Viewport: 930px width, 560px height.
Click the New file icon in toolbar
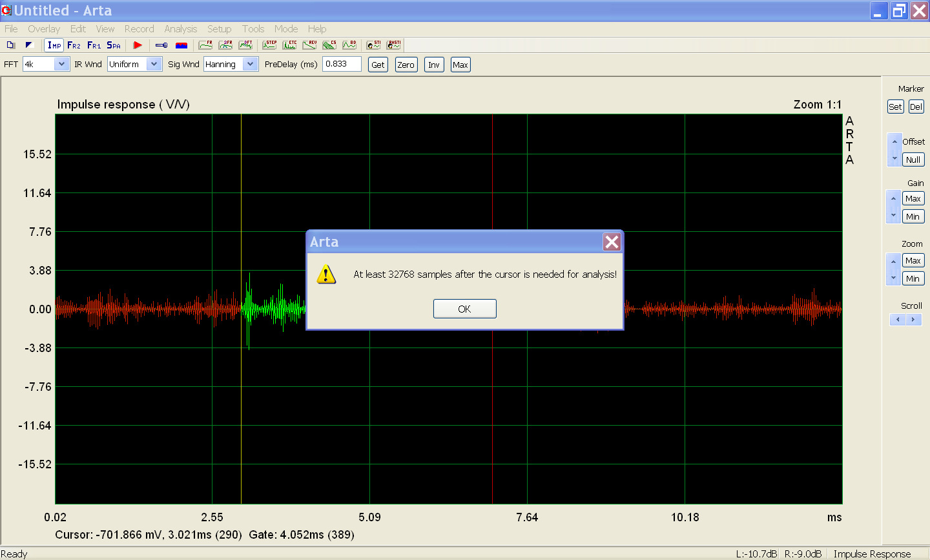pos(11,45)
